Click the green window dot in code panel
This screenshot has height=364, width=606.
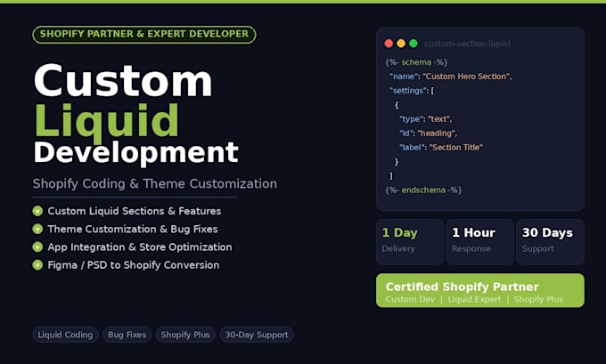(x=414, y=44)
